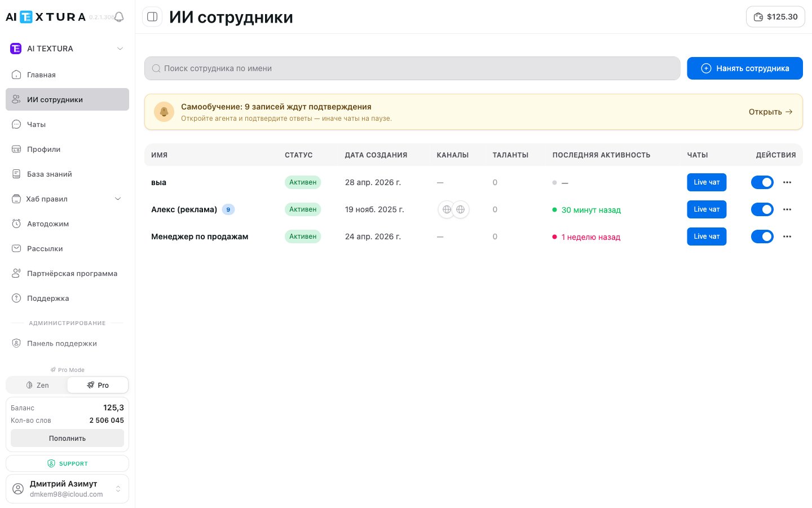Open the actions menu for выа

787,182
